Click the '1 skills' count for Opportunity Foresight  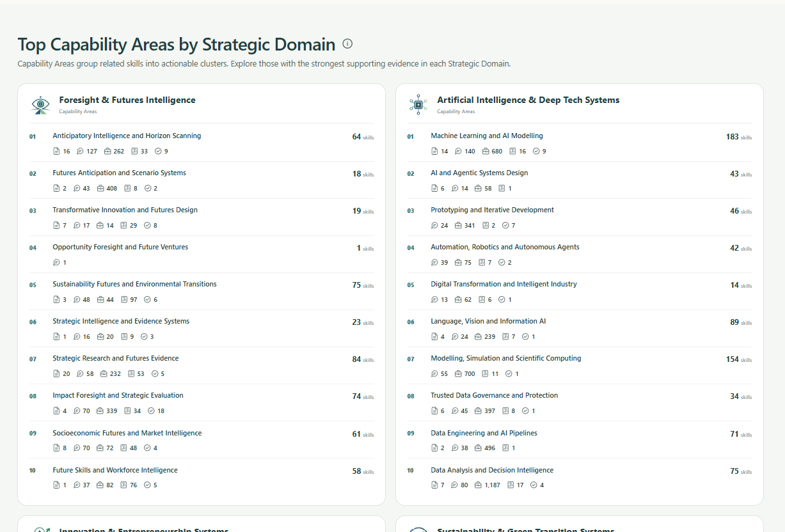pyautogui.click(x=365, y=248)
